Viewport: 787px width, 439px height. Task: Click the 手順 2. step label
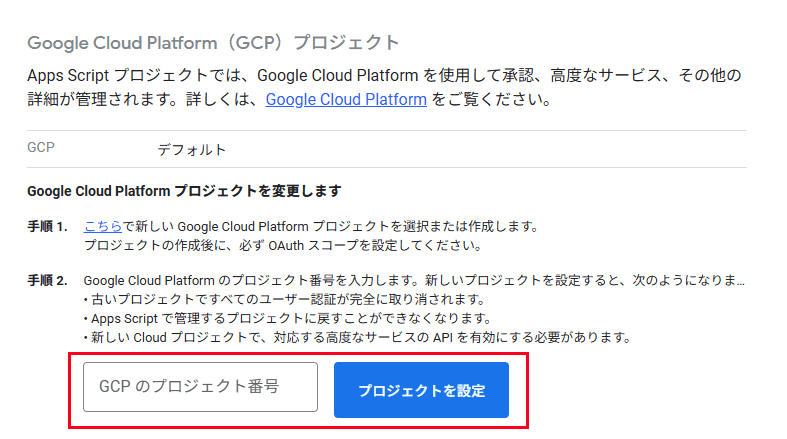point(47,280)
